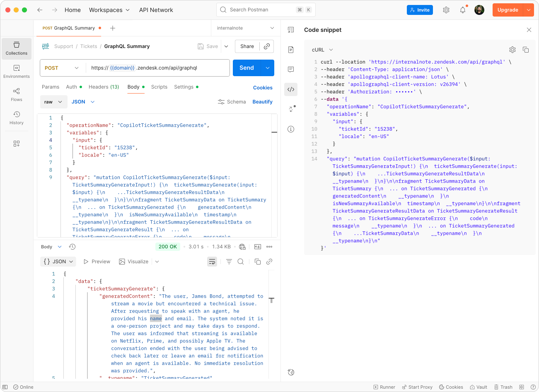Expand the Send button options arrow
This screenshot has width=539, height=392.
pyautogui.click(x=268, y=68)
